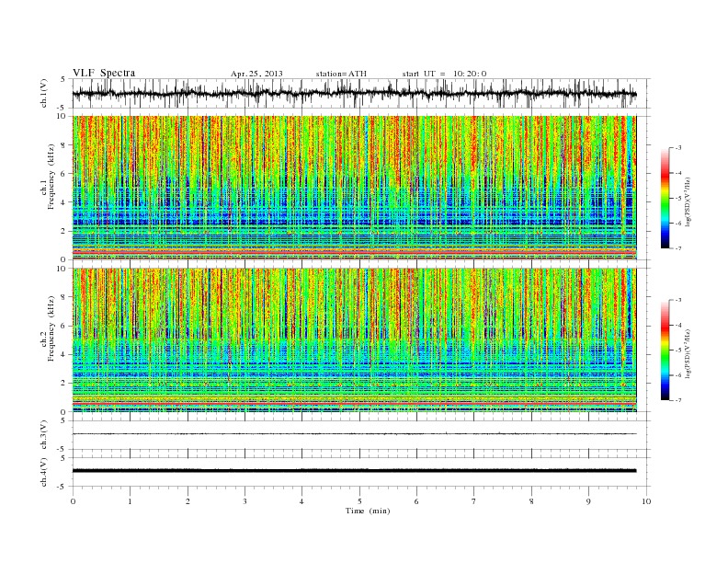Click the "ch.4(V)" axis label
This screenshot has height=563, width=728.
pos(44,474)
